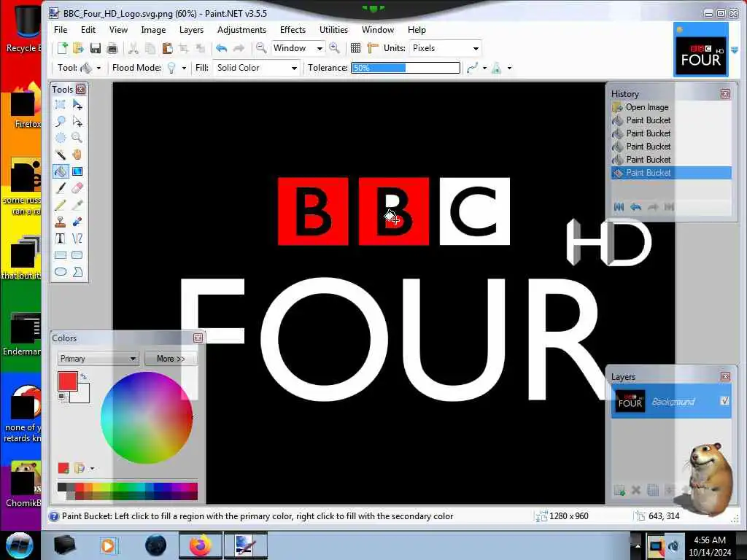Open the Windows Start orb
Image resolution: width=747 pixels, height=560 pixels.
tap(20, 545)
